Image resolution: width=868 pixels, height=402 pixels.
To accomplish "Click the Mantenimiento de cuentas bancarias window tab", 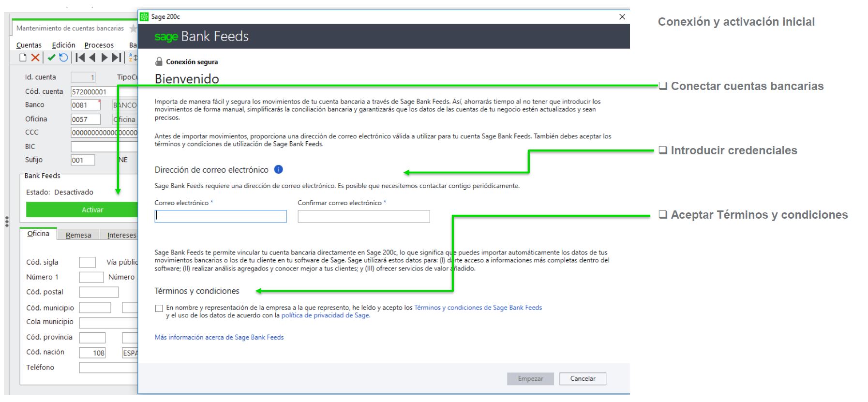I will [x=70, y=29].
